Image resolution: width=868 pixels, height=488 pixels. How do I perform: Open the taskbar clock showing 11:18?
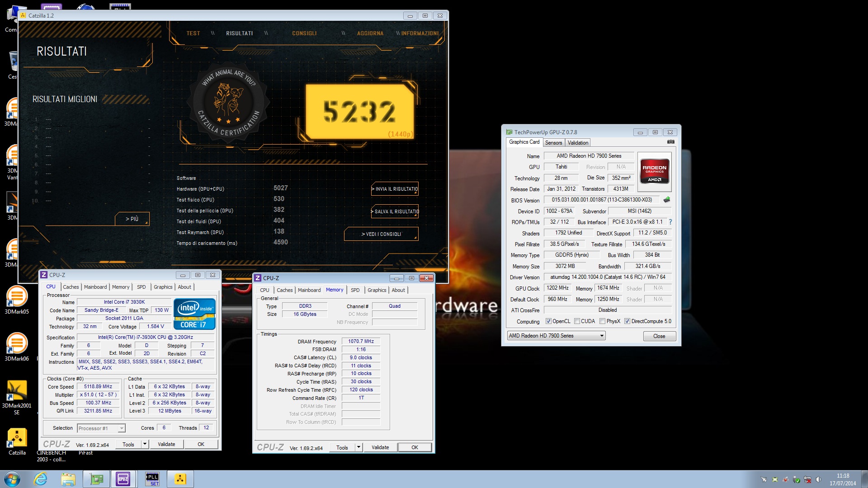click(x=843, y=479)
